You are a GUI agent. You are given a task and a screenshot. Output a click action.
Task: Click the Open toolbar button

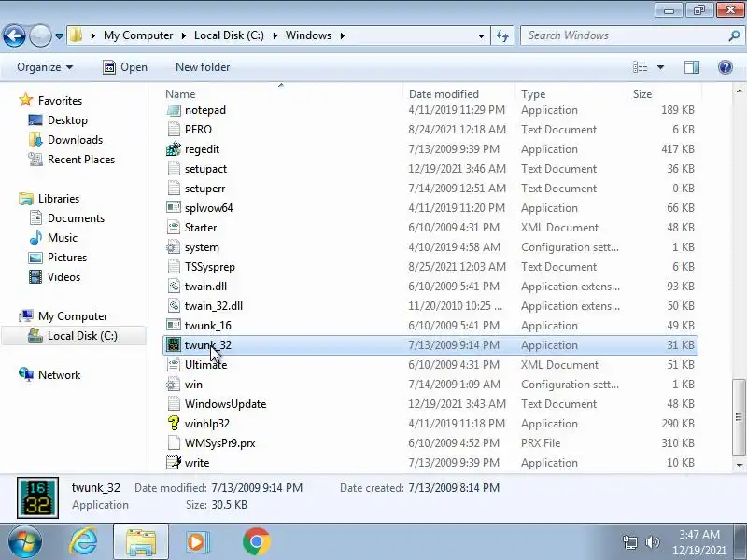tap(125, 67)
